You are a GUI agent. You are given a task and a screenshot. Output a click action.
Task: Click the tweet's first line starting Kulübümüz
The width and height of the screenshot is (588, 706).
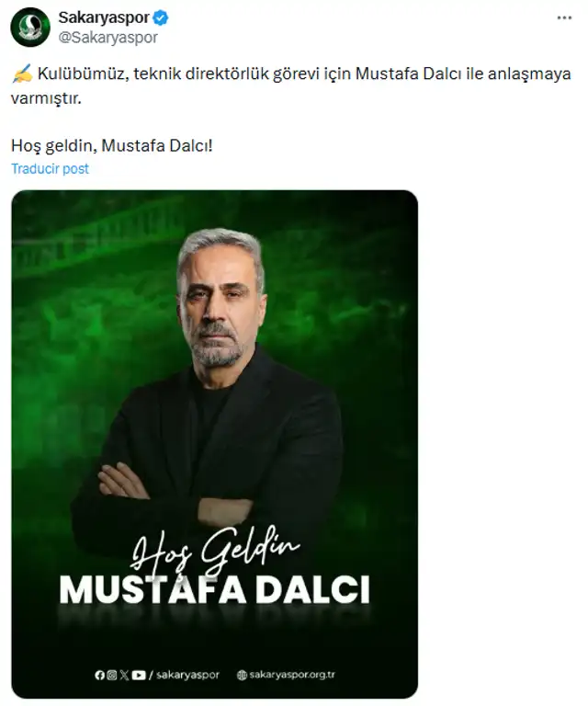[x=291, y=74]
